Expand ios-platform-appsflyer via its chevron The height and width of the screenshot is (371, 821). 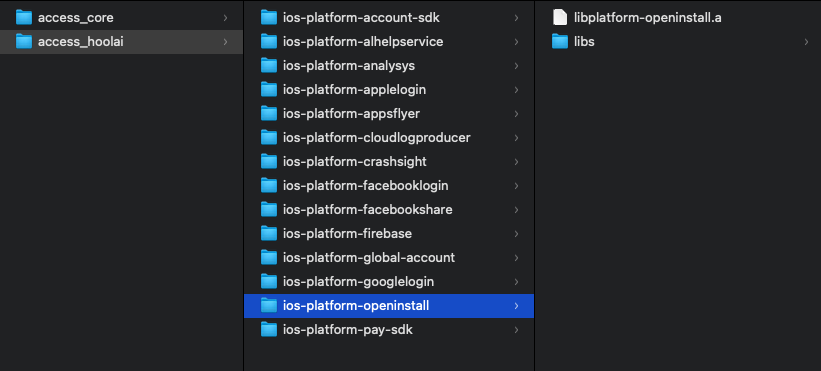point(516,114)
